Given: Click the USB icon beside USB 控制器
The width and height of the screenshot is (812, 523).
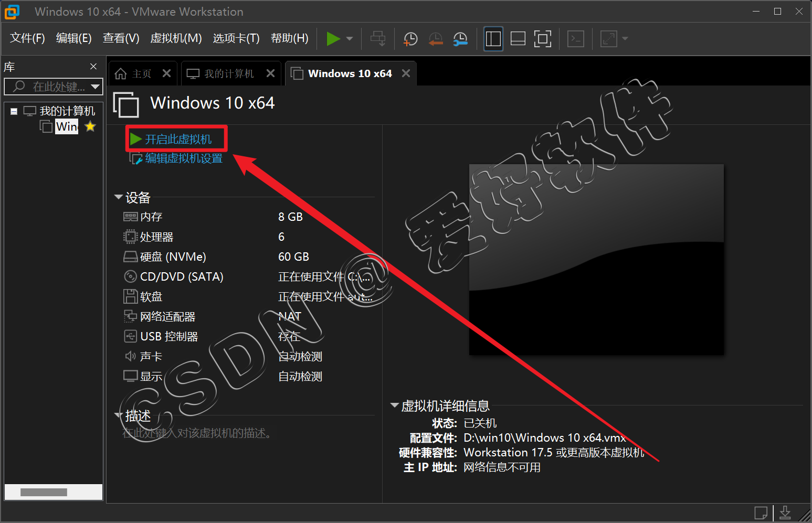Looking at the screenshot, I should coord(130,336).
